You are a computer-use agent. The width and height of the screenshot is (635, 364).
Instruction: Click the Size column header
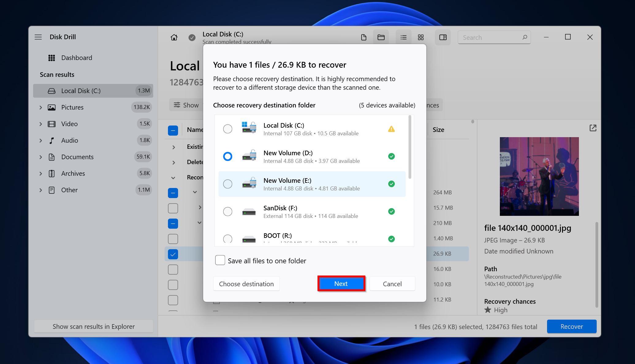point(438,130)
